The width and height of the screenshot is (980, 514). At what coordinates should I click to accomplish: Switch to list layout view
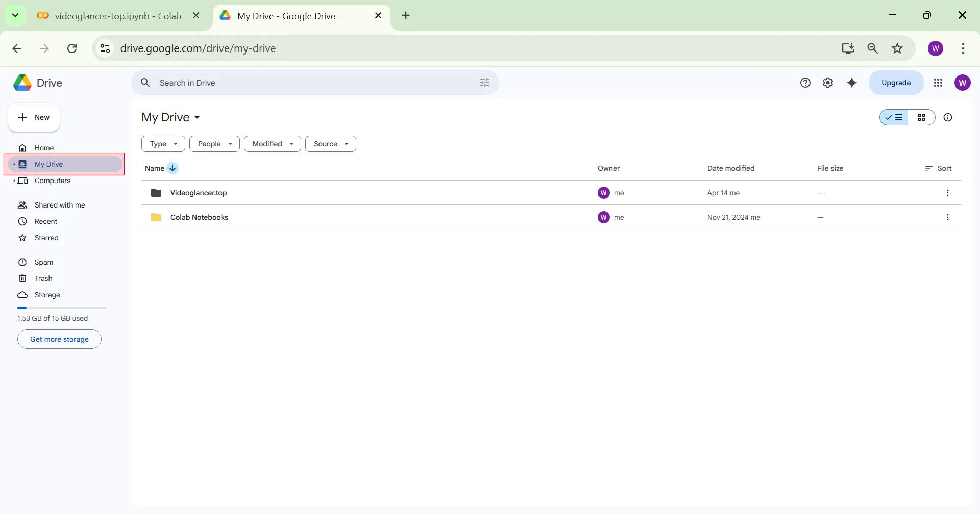(x=894, y=117)
